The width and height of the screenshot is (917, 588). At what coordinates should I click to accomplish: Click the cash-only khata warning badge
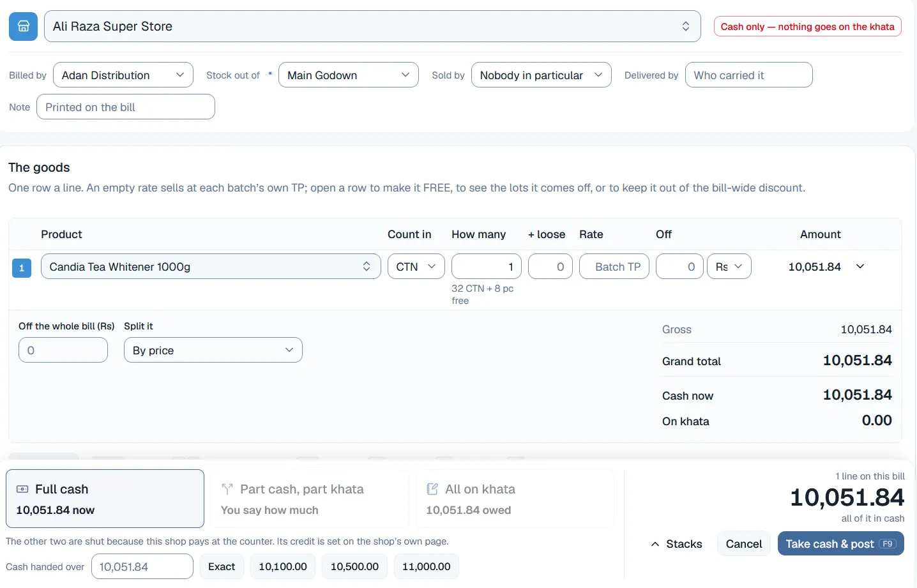[807, 27]
